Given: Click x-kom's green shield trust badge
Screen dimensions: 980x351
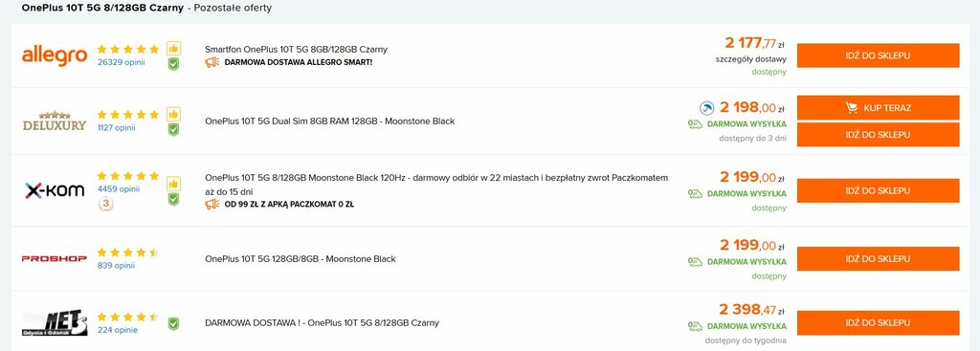Looking at the screenshot, I should [x=173, y=199].
